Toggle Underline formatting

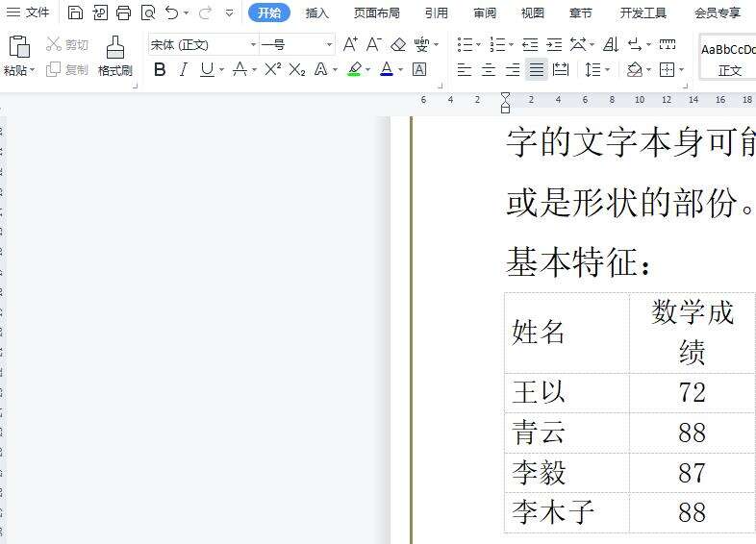tap(208, 70)
